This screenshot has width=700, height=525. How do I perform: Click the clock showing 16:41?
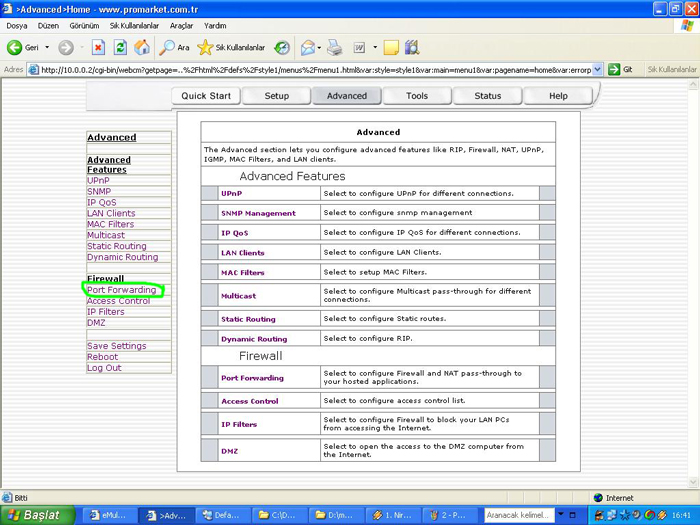[681, 515]
